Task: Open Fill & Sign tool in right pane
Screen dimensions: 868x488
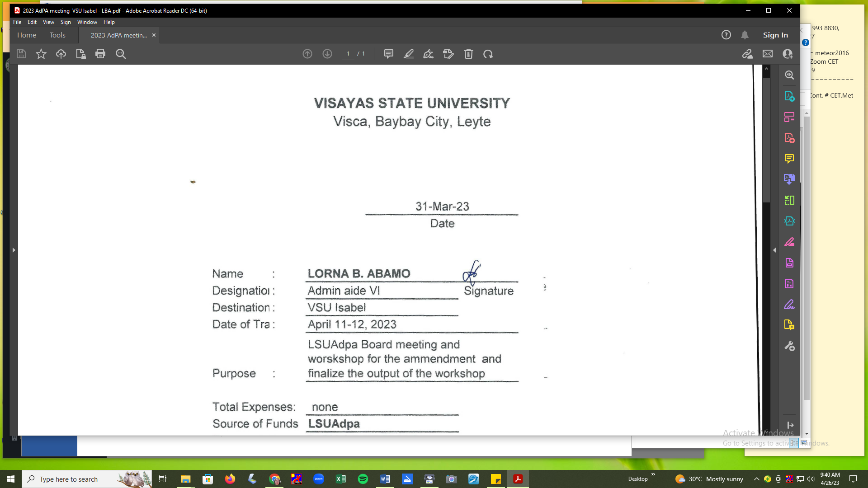Action: (x=789, y=305)
